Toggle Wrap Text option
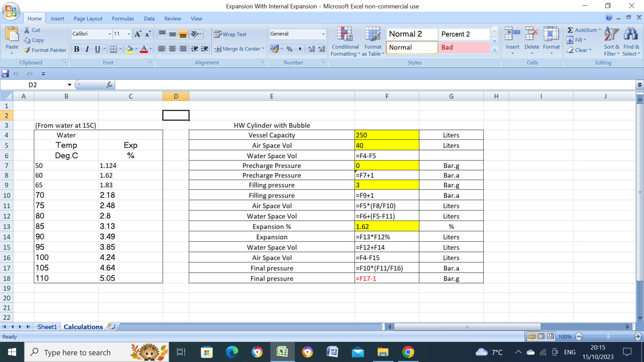The height and width of the screenshot is (362, 644). coord(230,34)
